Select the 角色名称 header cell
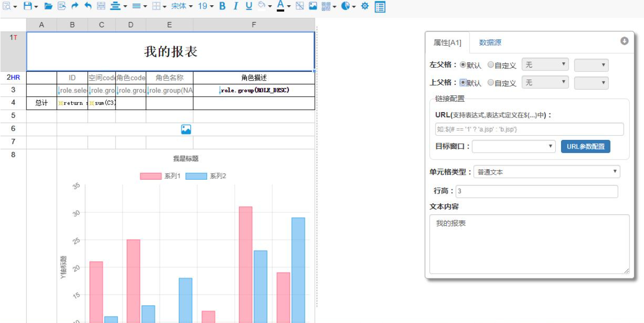644x323 pixels. (170, 78)
